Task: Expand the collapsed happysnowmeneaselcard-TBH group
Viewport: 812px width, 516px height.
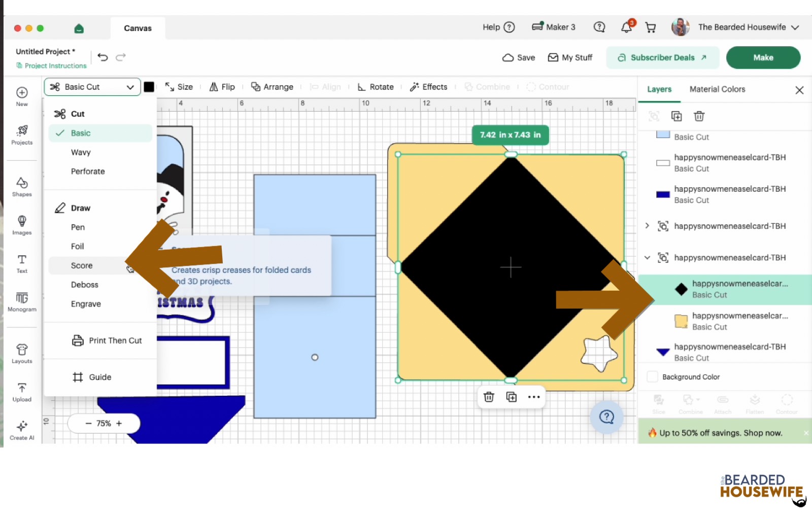Action: click(647, 226)
